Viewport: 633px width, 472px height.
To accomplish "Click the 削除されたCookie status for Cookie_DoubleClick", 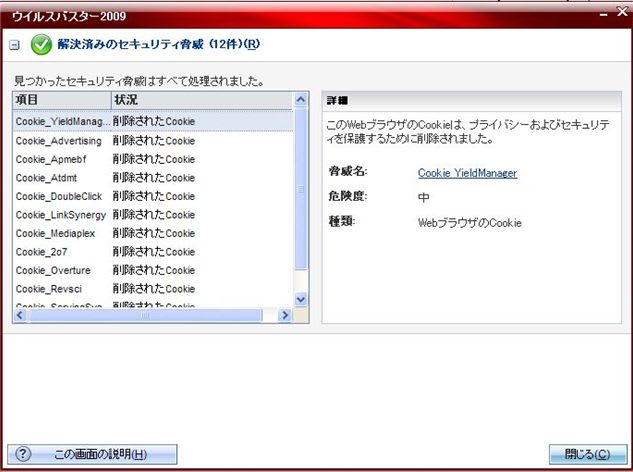I will coord(154,196).
